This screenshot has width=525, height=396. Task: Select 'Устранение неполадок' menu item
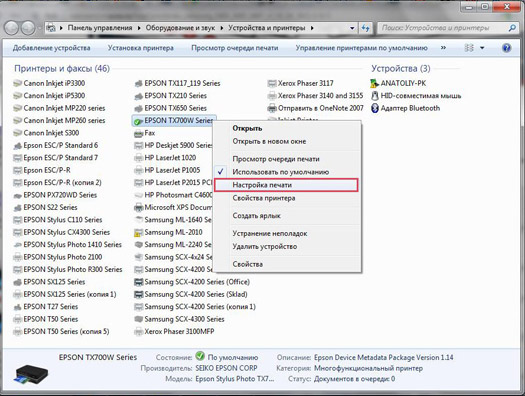[x=270, y=234]
